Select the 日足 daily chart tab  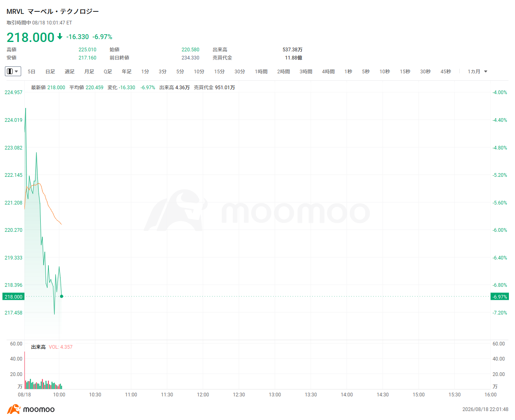(50, 71)
